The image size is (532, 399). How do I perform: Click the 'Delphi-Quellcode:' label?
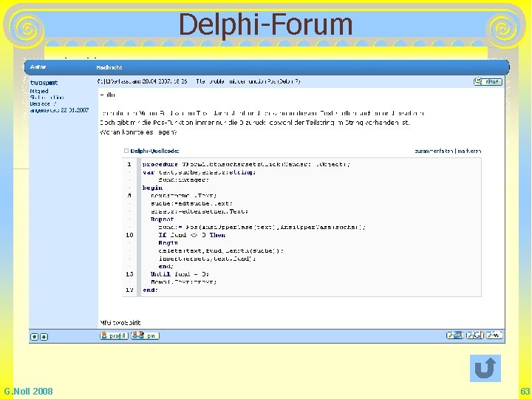154,151
